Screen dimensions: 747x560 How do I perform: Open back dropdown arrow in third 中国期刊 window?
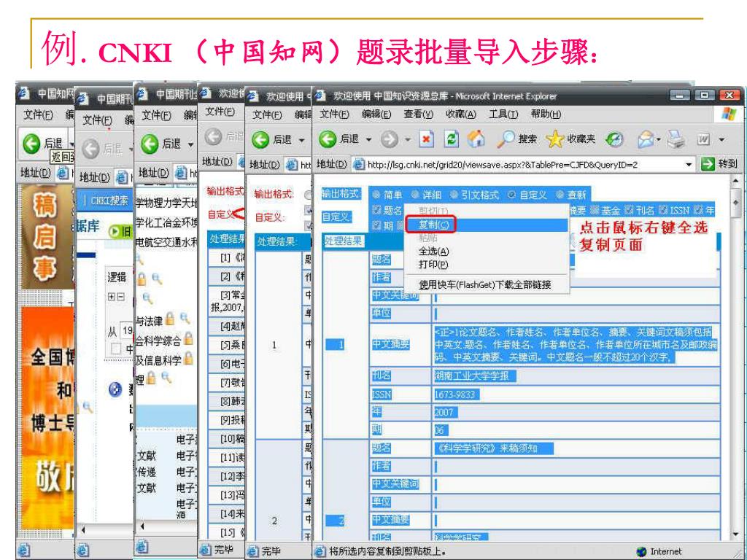(190, 144)
